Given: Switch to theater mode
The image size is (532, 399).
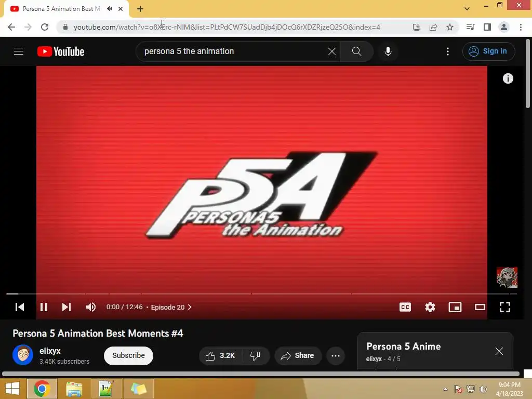Looking at the screenshot, I should [480, 307].
